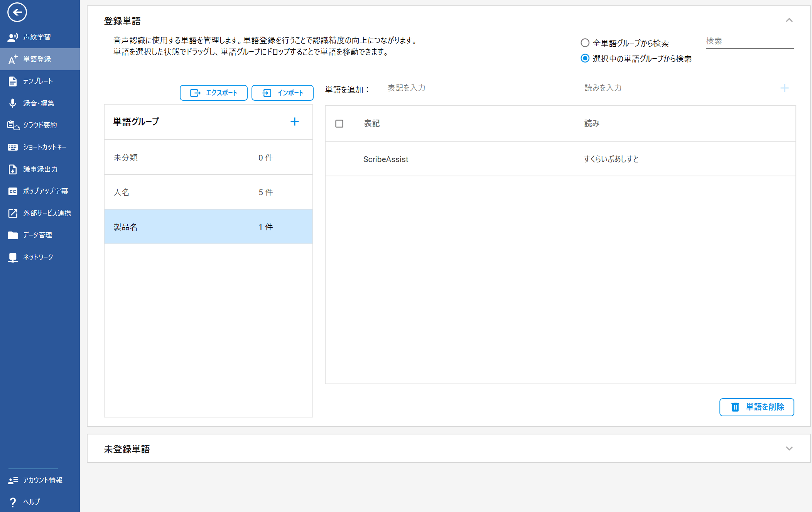The image size is (812, 512).
Task: Go to the データ管理 menu item
Action: [x=38, y=235]
